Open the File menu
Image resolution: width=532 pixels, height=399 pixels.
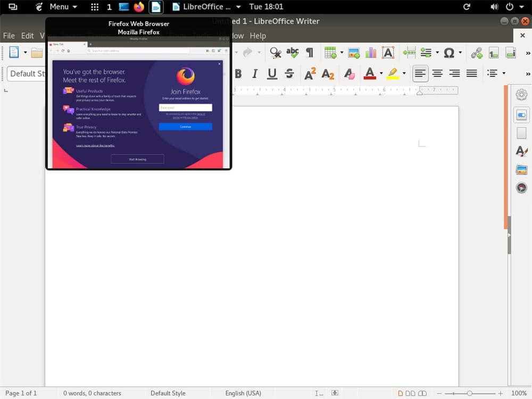[9, 36]
